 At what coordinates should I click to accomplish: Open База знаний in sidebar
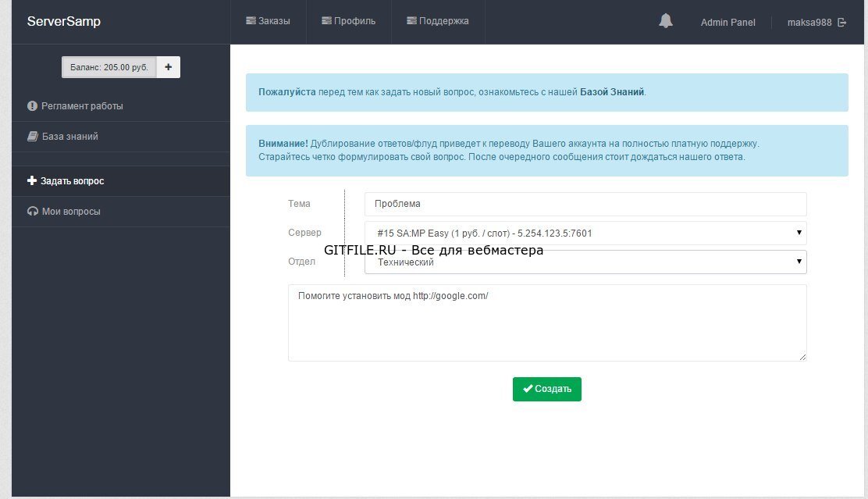pyautogui.click(x=121, y=136)
